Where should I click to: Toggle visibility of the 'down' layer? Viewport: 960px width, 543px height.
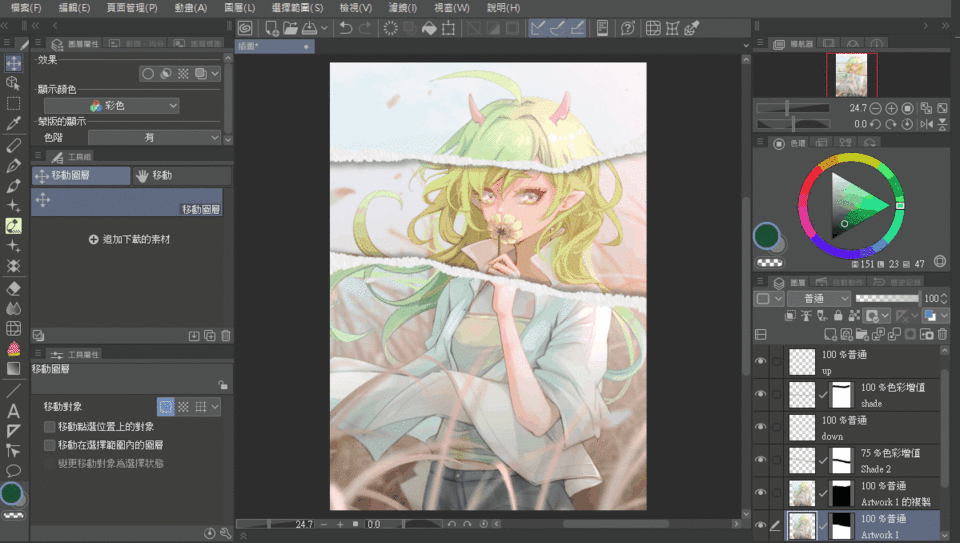tap(760, 427)
